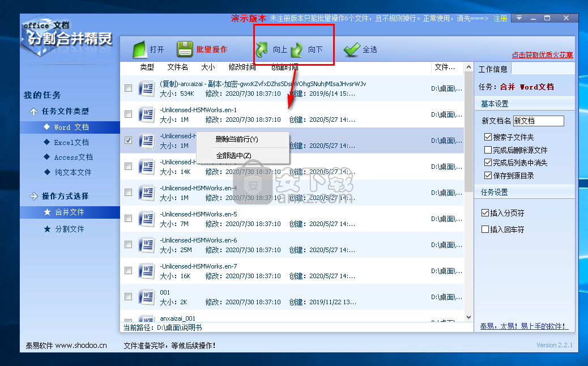Click the Select All (全选) checkmark icon
The width and height of the screenshot is (588, 366).
pyautogui.click(x=352, y=49)
